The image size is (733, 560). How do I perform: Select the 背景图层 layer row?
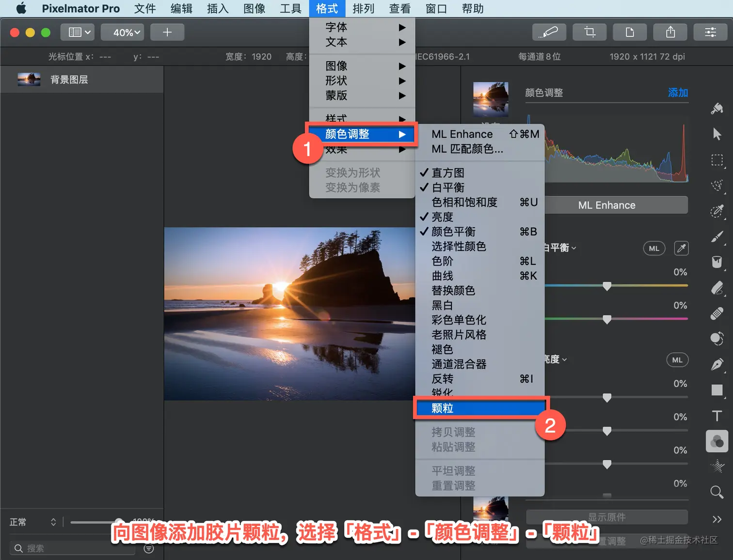click(82, 79)
